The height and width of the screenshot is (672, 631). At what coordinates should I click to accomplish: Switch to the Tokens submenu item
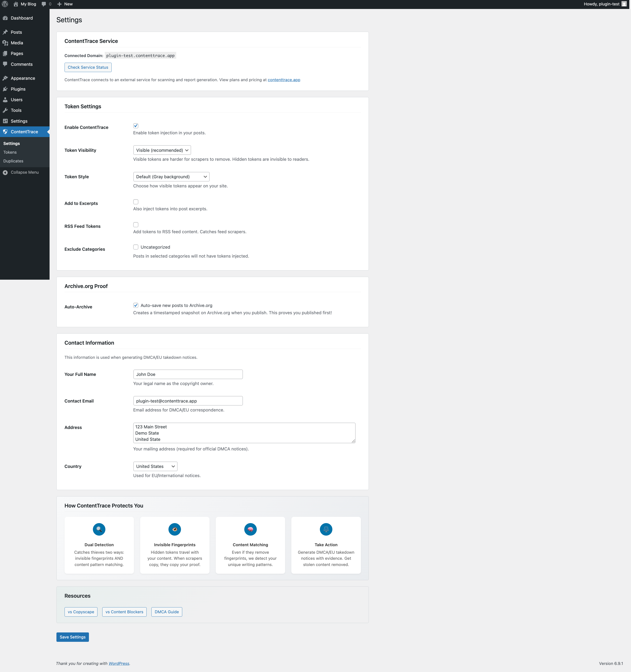click(10, 152)
